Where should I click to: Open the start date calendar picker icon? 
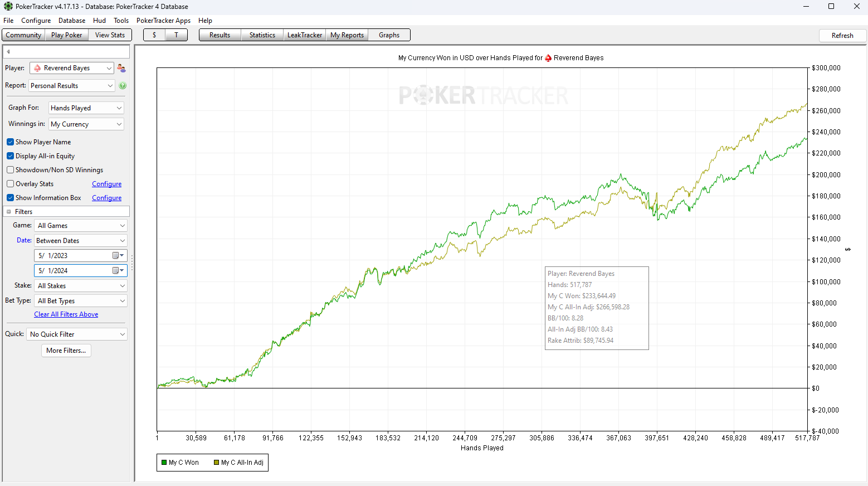click(x=116, y=255)
